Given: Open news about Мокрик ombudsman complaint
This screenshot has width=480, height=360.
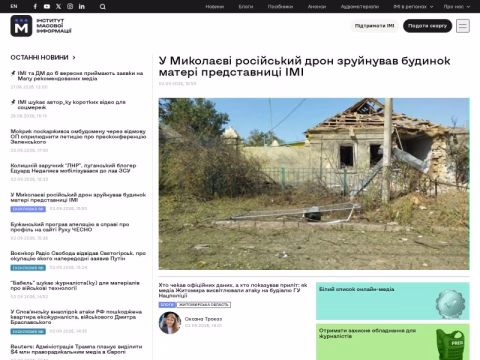Looking at the screenshot, I should point(78,136).
